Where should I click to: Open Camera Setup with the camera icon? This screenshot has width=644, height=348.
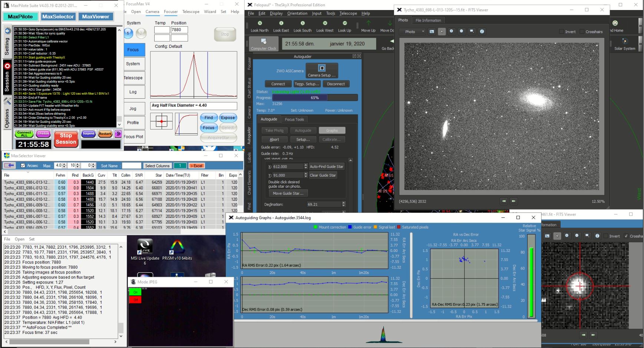[322, 68]
